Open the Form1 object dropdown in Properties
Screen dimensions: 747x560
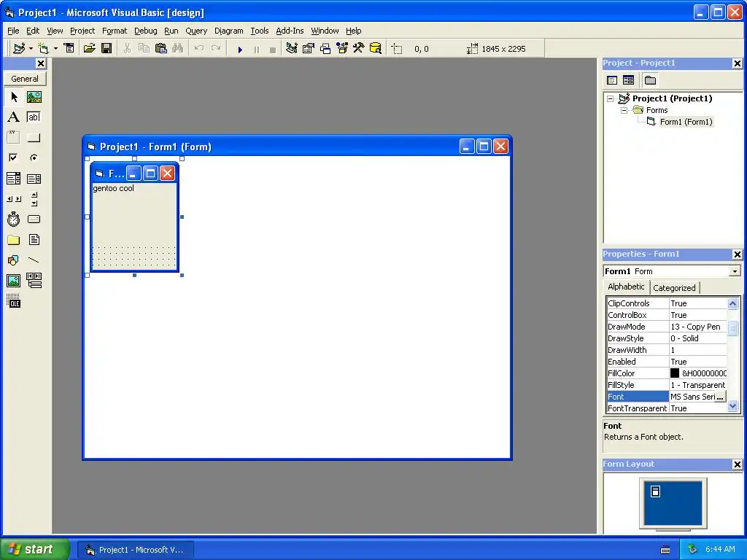(x=735, y=271)
